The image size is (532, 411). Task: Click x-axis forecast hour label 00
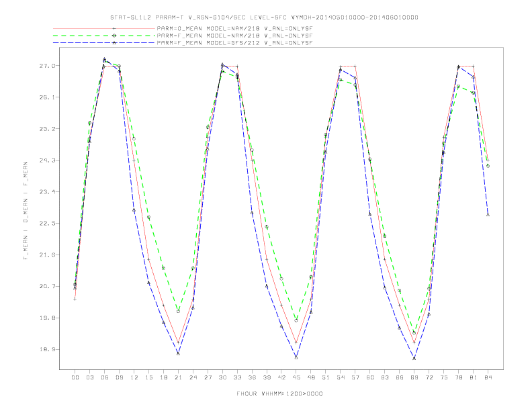click(x=75, y=377)
